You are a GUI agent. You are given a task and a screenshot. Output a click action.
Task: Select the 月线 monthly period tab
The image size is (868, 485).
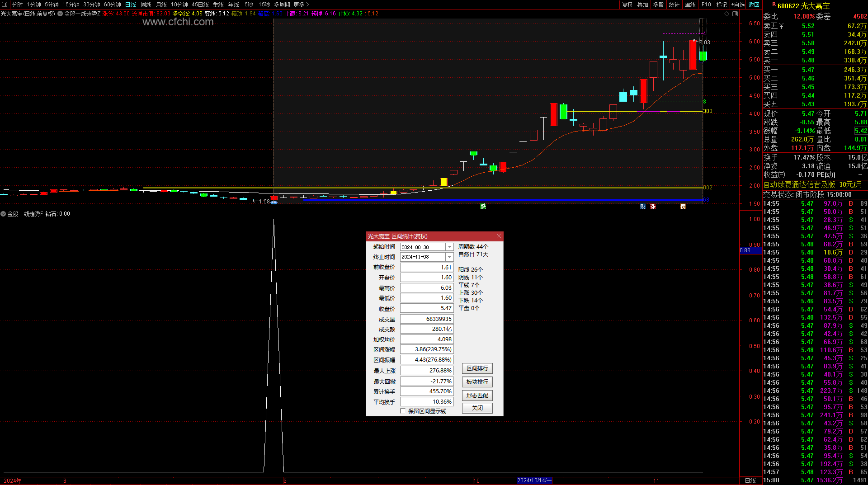tap(161, 5)
